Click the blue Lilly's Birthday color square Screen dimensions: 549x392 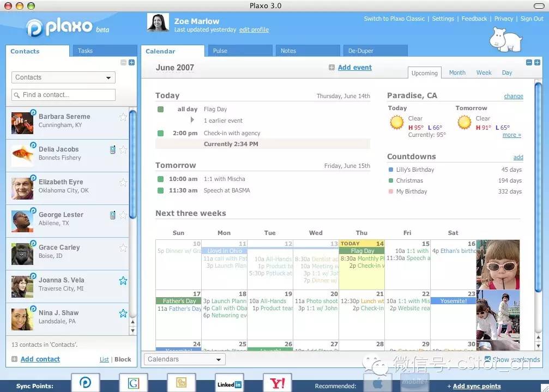point(391,170)
